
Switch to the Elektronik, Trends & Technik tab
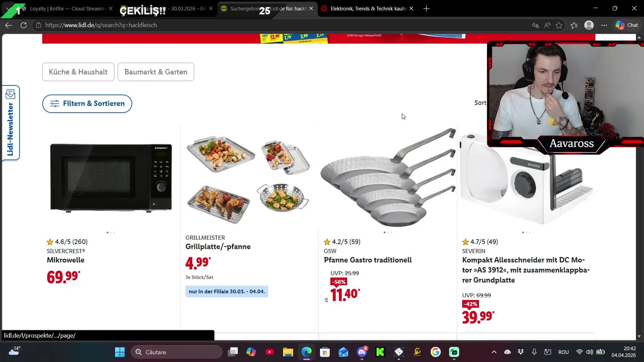(x=367, y=9)
